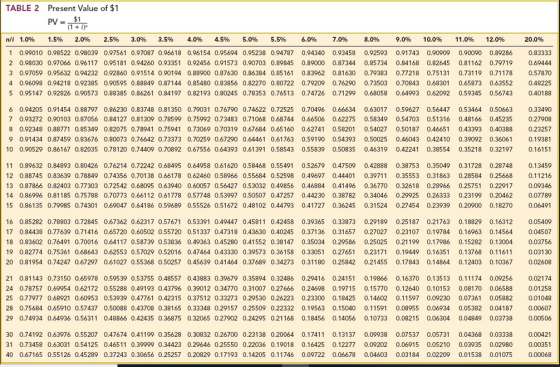Click the 3.0% column header
Image resolution: width=560 pixels, height=367 pixels.
[139, 39]
